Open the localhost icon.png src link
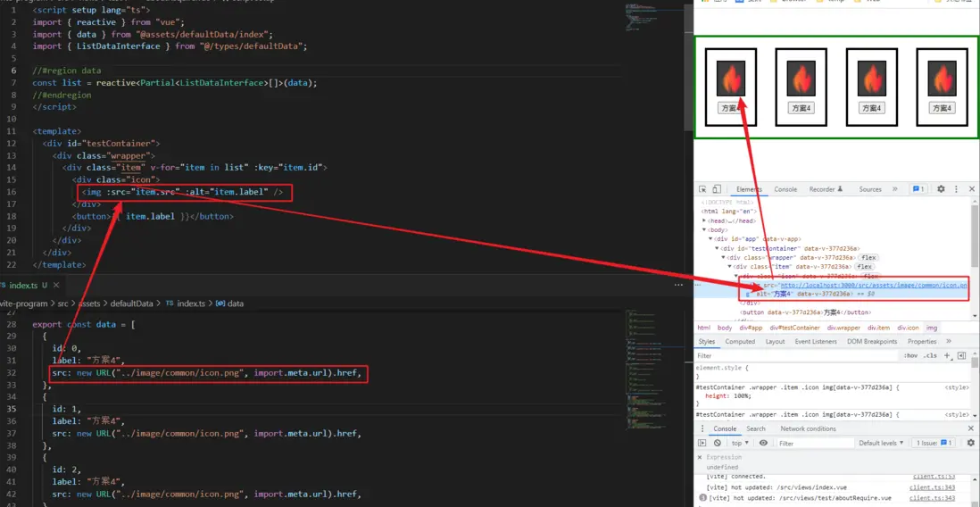This screenshot has width=980, height=507. click(874, 285)
